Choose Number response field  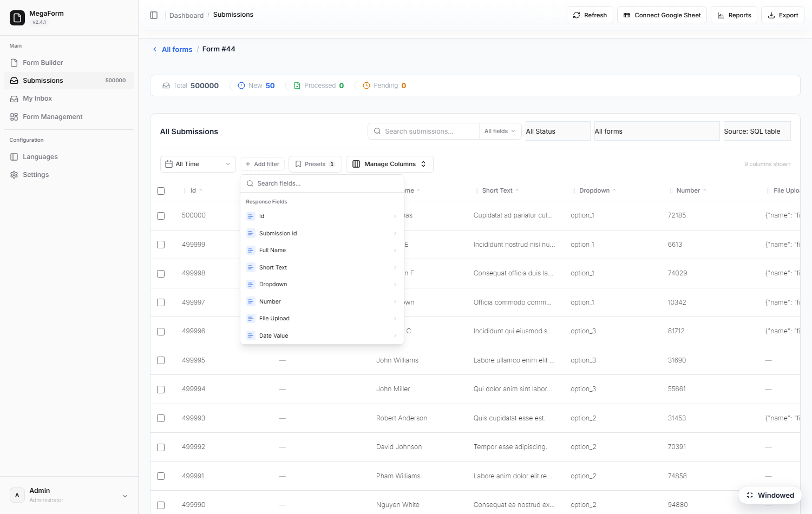[x=322, y=301]
